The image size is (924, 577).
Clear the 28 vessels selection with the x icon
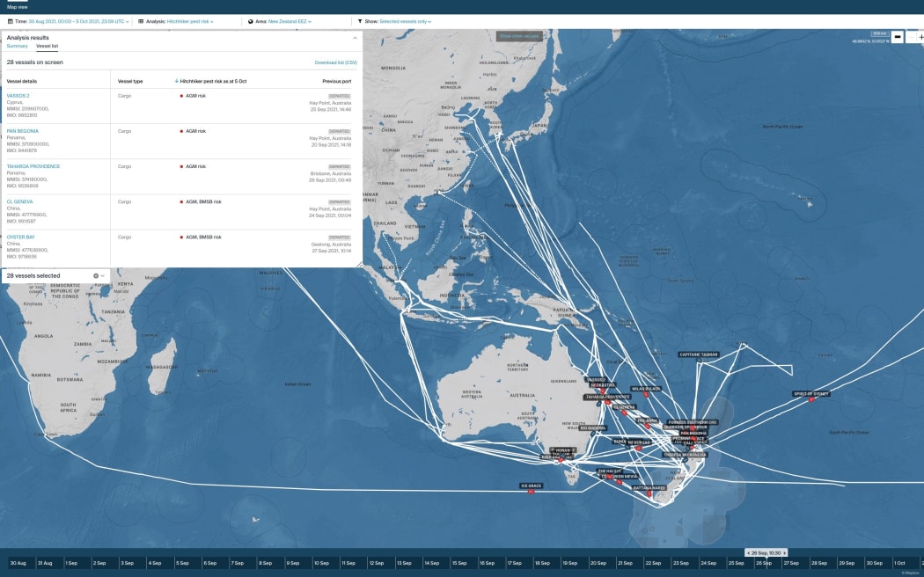(x=95, y=275)
